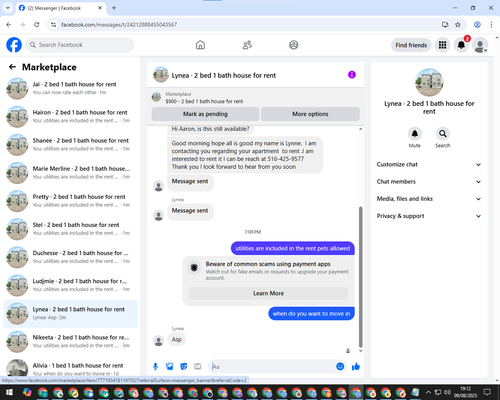This screenshot has width=500, height=400.
Task: Open the account profile avatar menu
Action: (x=480, y=45)
